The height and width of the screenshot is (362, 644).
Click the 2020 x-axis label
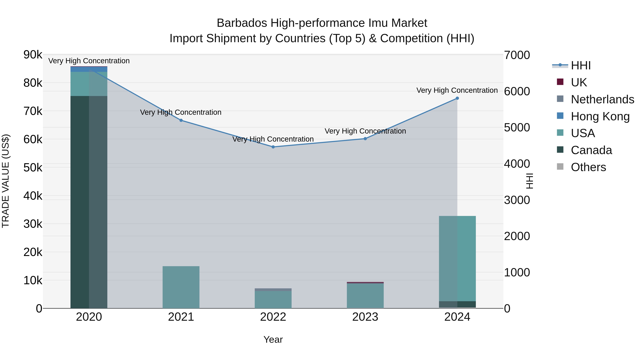(89, 317)
